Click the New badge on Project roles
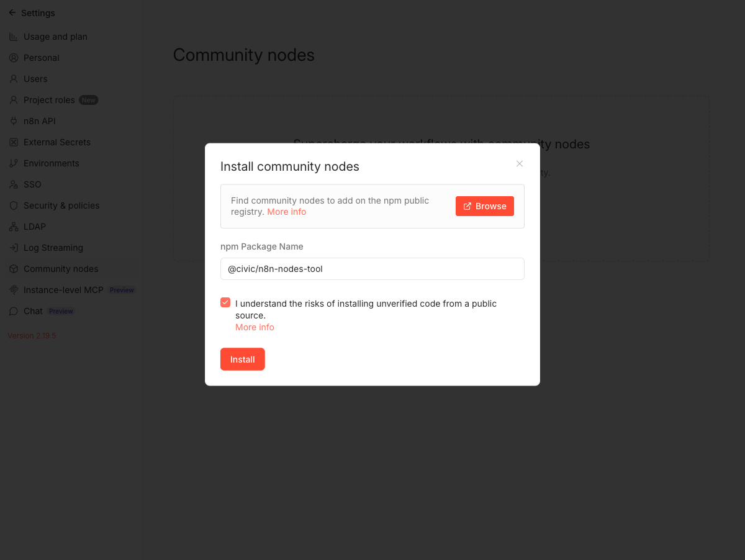Screen dimensions: 745x560 [89, 100]
